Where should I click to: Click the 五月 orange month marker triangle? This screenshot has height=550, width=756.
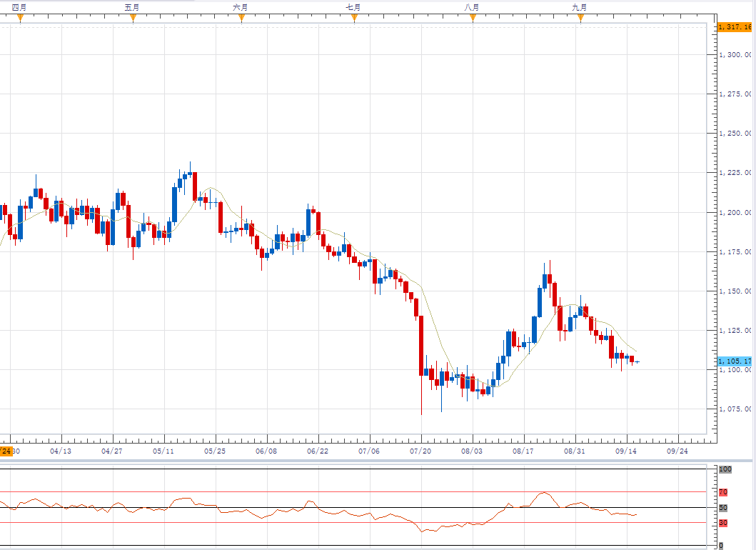[133, 19]
